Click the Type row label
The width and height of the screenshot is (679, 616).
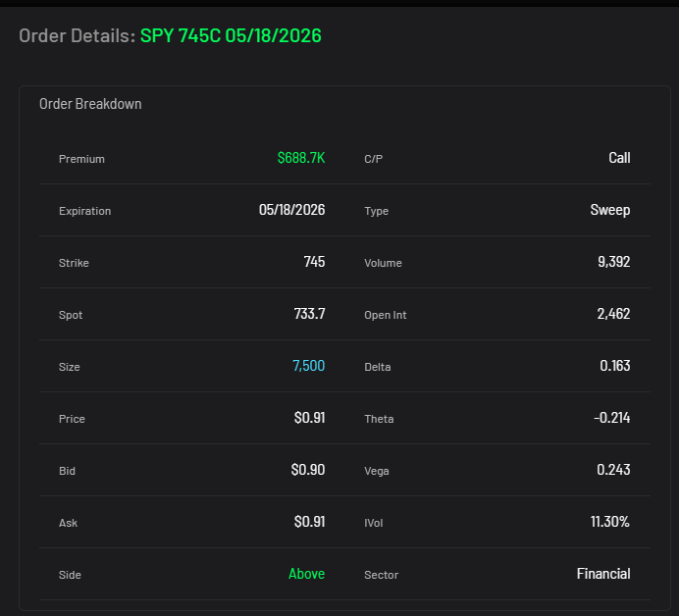click(x=377, y=211)
